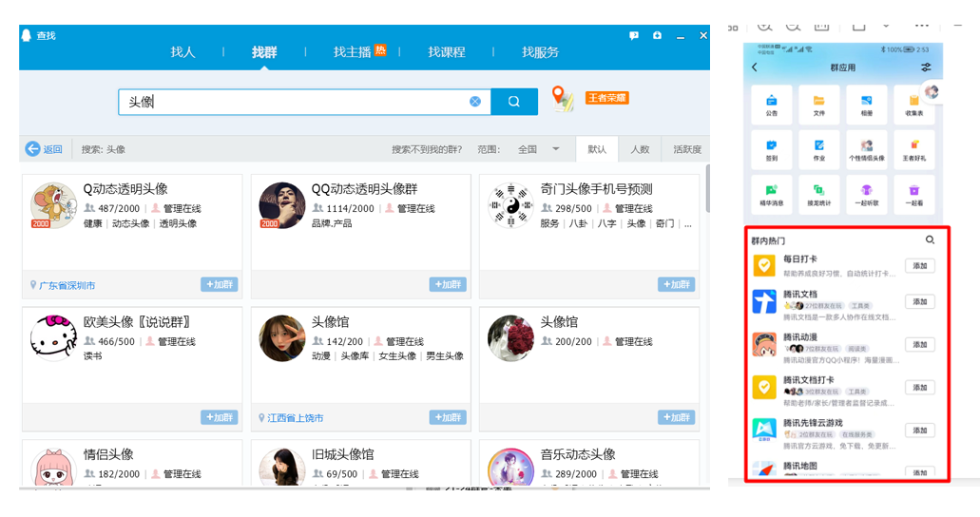
Task: Open the 签到 group app
Action: (772, 149)
